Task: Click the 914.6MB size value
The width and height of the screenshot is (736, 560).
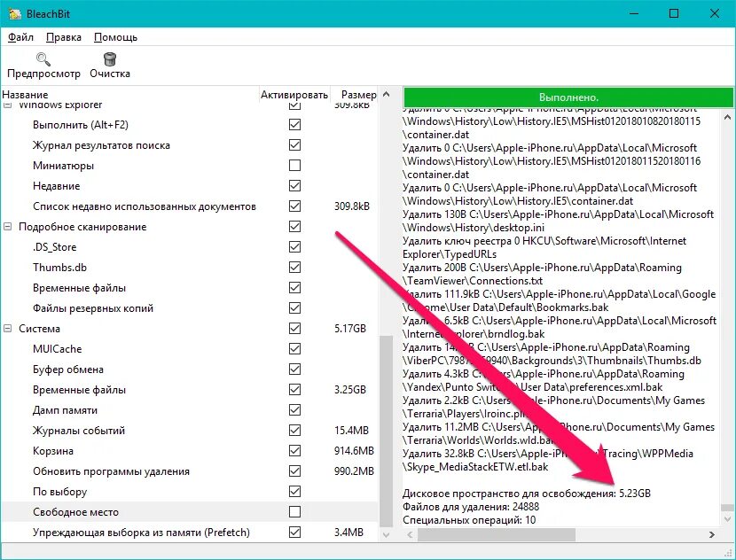Action: (x=354, y=451)
